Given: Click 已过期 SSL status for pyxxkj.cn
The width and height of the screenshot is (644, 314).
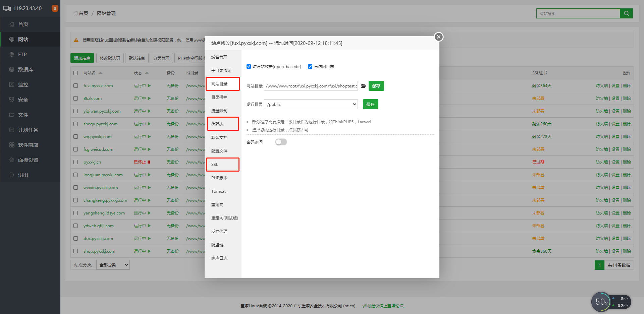Looking at the screenshot, I should pyautogui.click(x=538, y=162).
